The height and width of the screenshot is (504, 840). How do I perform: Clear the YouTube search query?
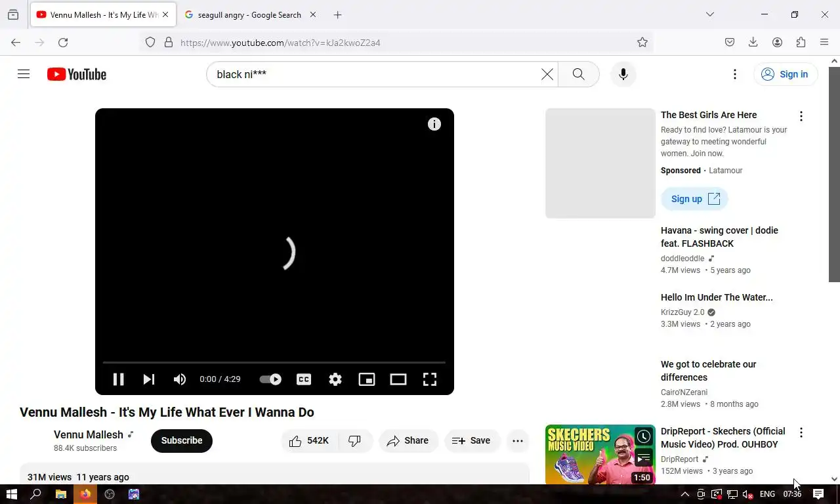(x=547, y=74)
